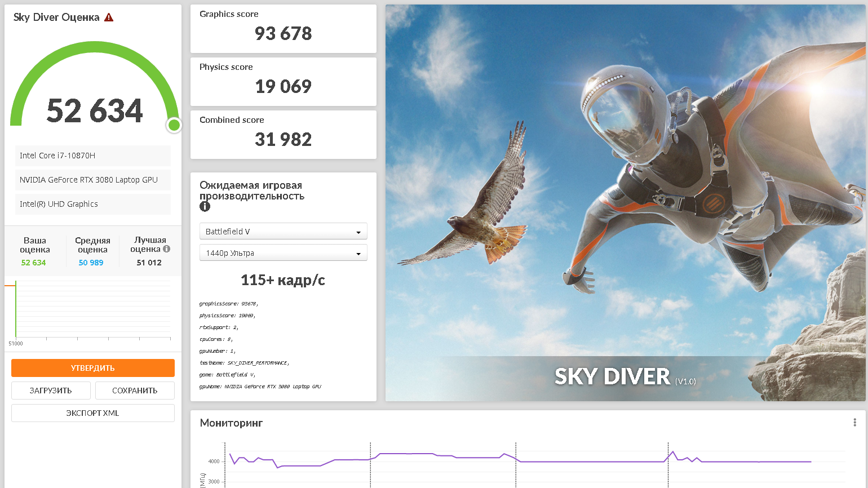The width and height of the screenshot is (868, 488).
Task: Click the green gauge end marker
Action: (x=174, y=125)
